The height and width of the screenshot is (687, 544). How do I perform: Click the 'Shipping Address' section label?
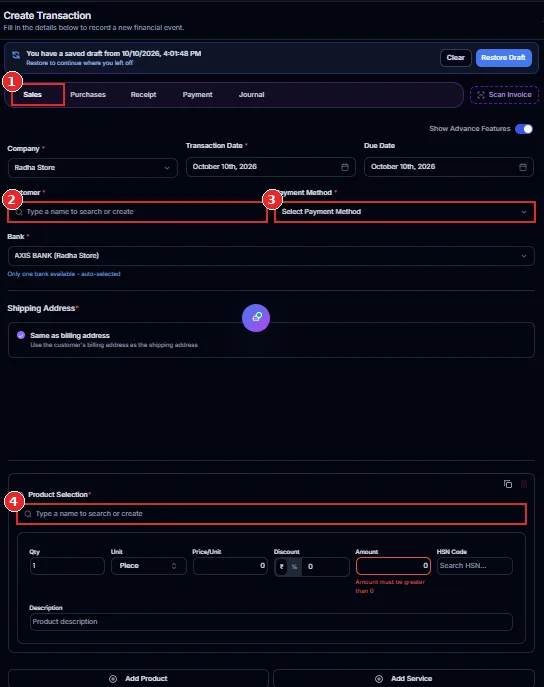pos(41,308)
